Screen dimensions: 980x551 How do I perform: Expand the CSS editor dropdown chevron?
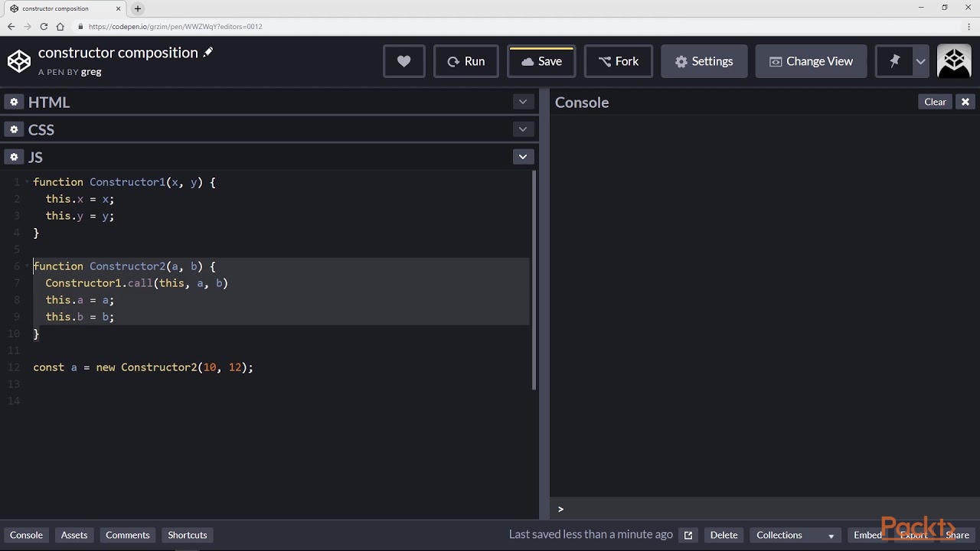pyautogui.click(x=523, y=129)
